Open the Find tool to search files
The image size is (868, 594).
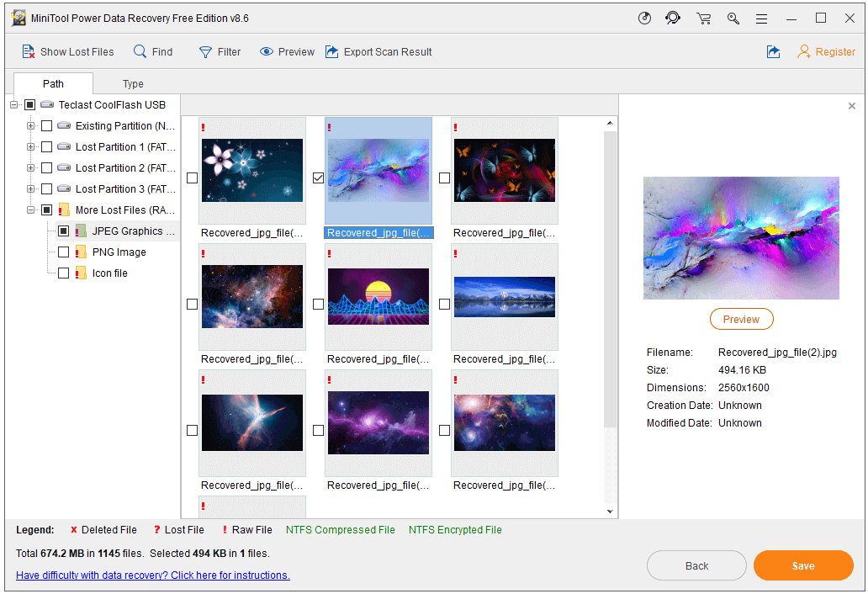click(x=139, y=51)
